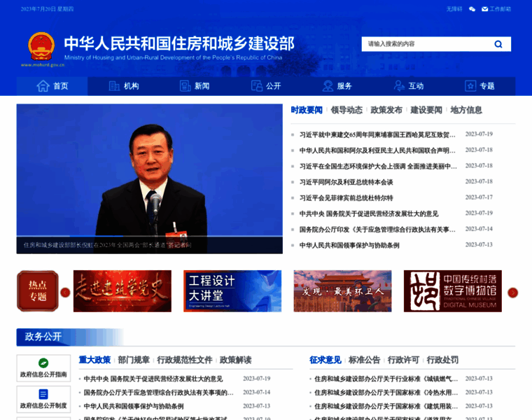The image size is (532, 420).
Task: Open the 服务 navigation menu
Action: point(337,86)
